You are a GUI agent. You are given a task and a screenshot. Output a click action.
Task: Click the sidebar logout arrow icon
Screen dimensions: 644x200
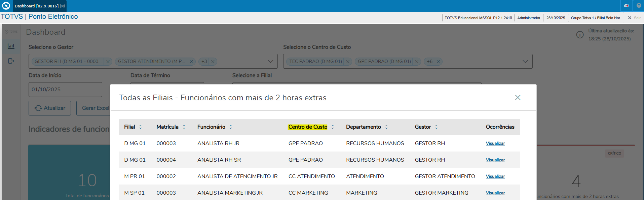coord(11,61)
